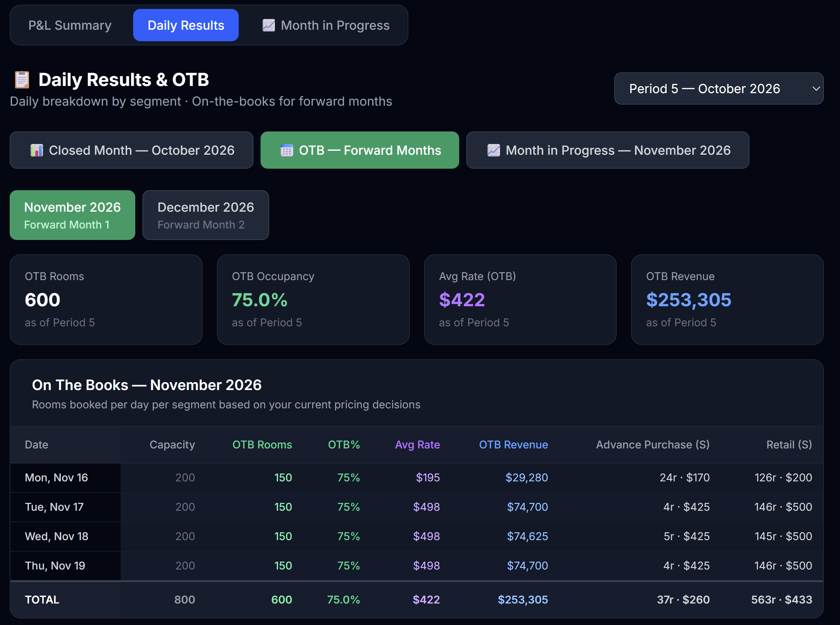Switch to the P&L Summary tab
This screenshot has width=840, height=625.
70,25
